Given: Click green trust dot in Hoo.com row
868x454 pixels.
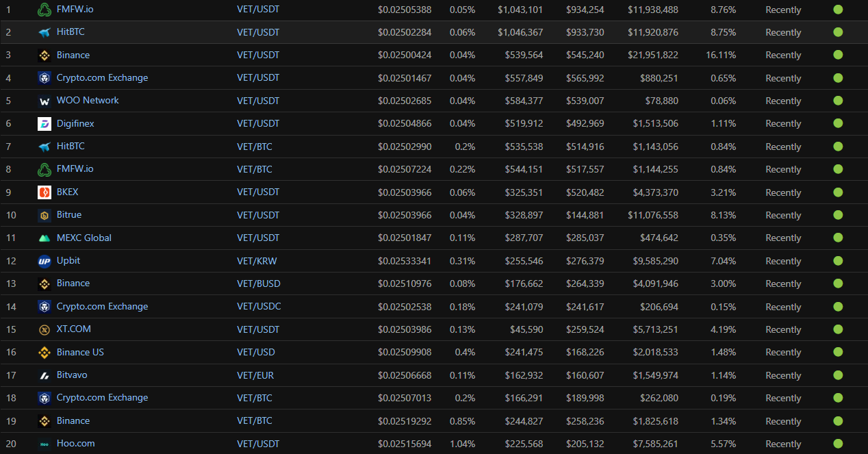Looking at the screenshot, I should click(838, 444).
